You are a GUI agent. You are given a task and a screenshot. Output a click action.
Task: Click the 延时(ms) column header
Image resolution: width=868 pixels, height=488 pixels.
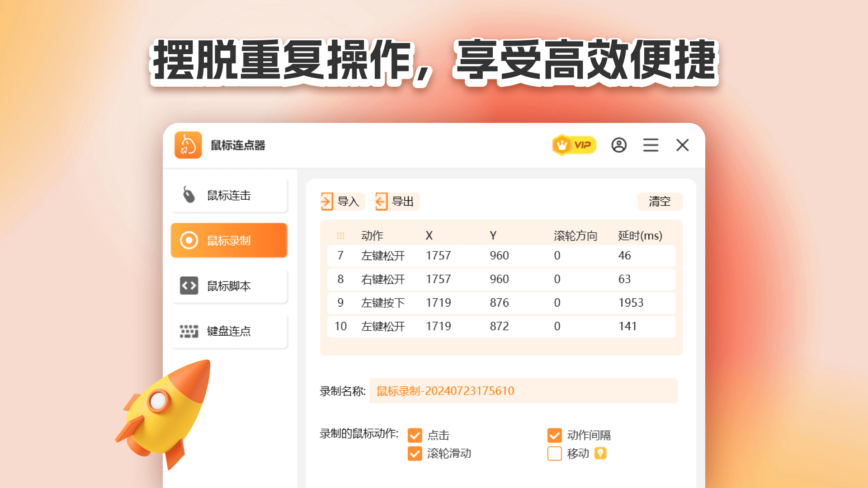(640, 235)
